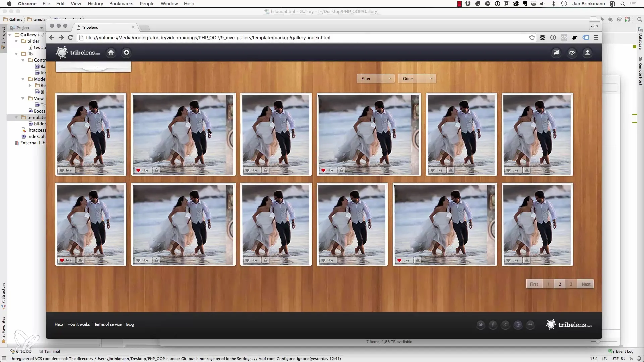Open the Edit menu
644x362 pixels.
(60, 4)
